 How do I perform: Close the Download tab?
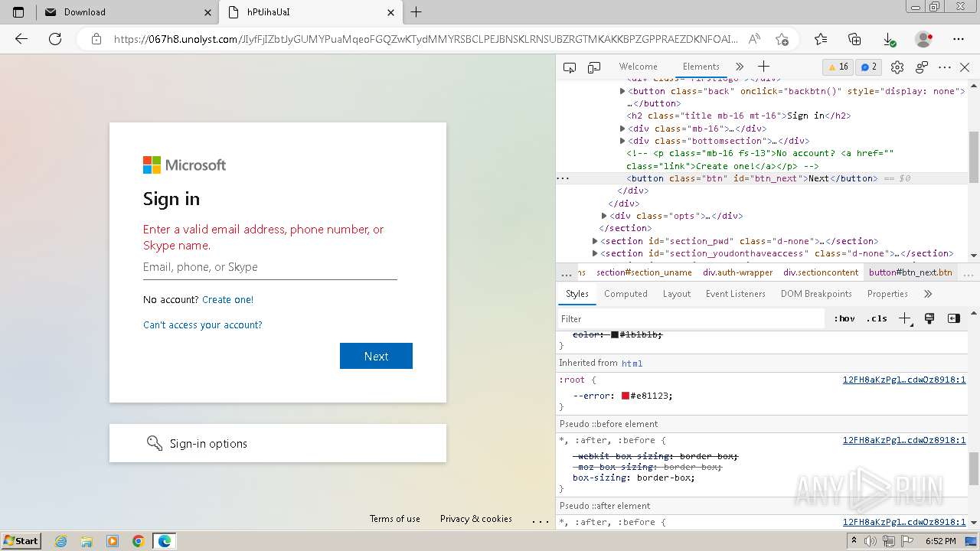point(208,12)
